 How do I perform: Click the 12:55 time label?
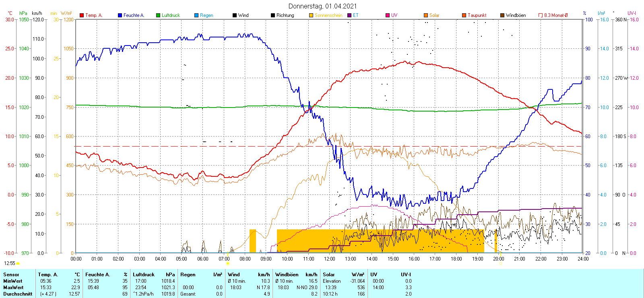[x=10, y=263]
